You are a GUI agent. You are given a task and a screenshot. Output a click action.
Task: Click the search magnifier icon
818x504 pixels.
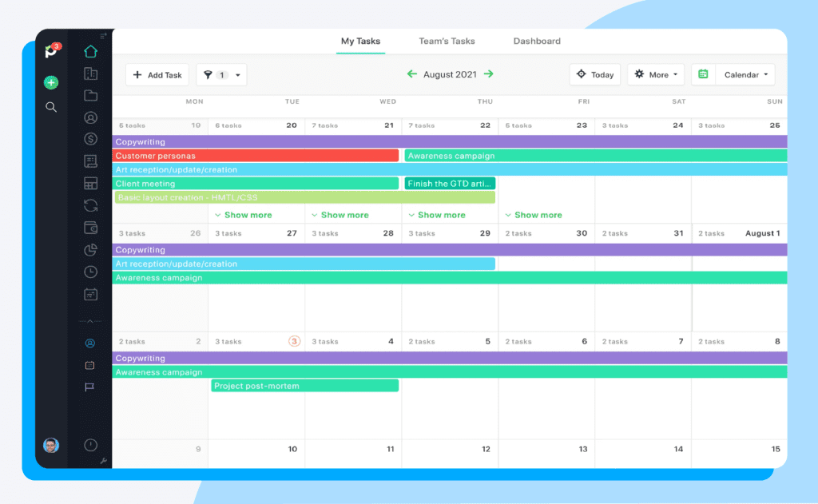[51, 106]
